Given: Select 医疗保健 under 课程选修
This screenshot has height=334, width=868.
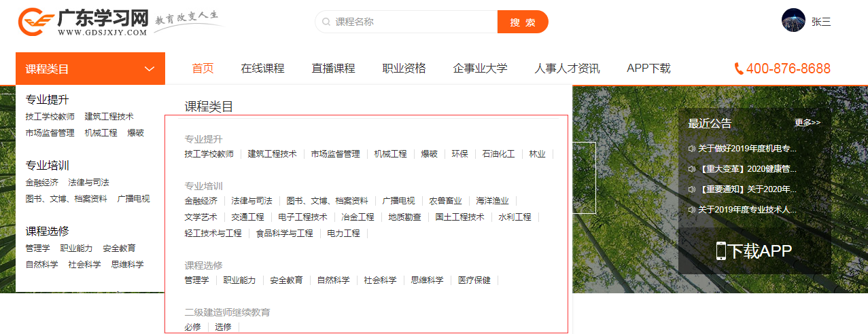Looking at the screenshot, I should pyautogui.click(x=474, y=280).
